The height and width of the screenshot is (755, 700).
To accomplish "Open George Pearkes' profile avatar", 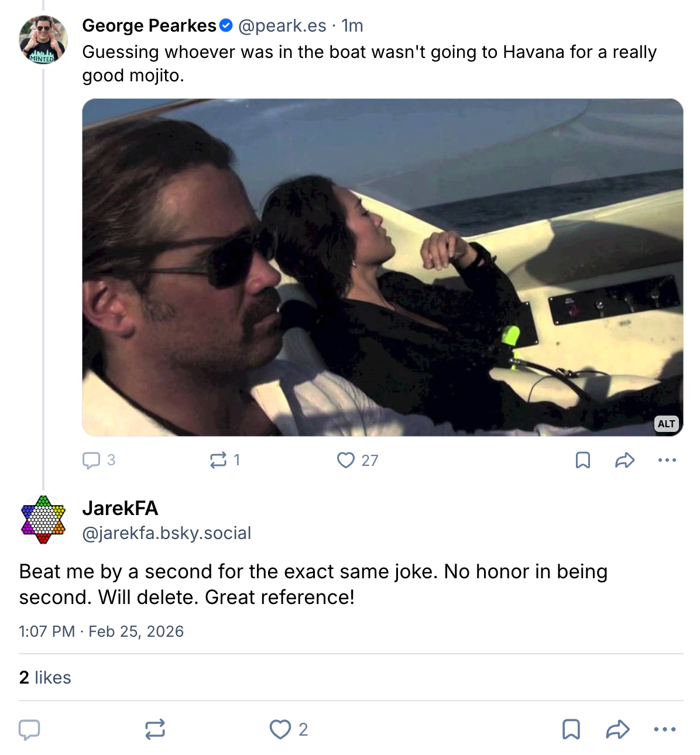I will pos(43,40).
